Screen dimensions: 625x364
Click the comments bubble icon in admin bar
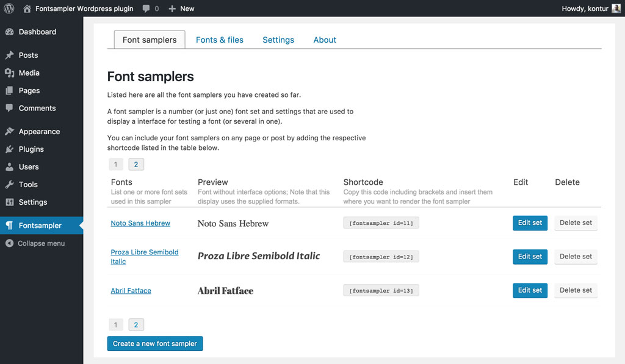(x=146, y=9)
